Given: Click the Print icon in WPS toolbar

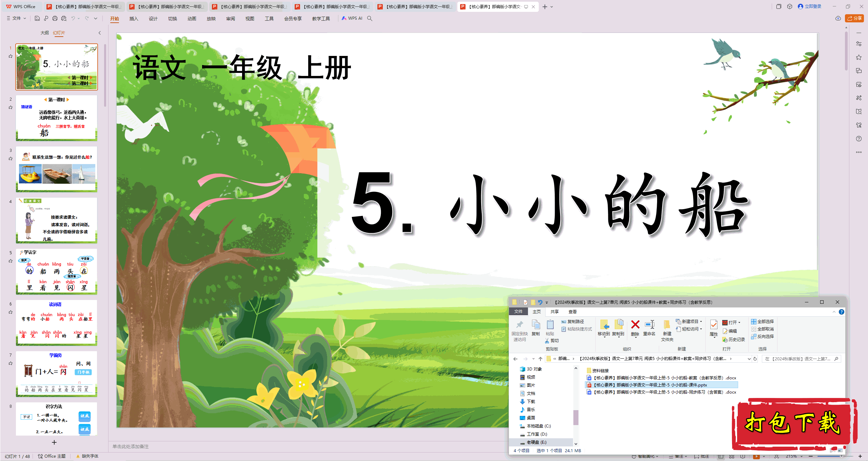Looking at the screenshot, I should point(55,18).
